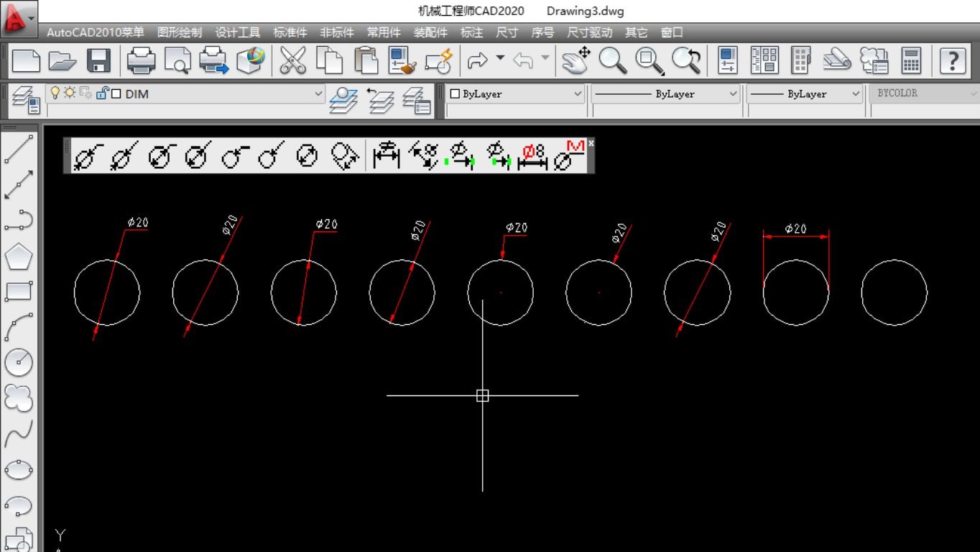The image size is (980, 552).
Task: Open Tool Palettes window icon
Action: click(801, 60)
